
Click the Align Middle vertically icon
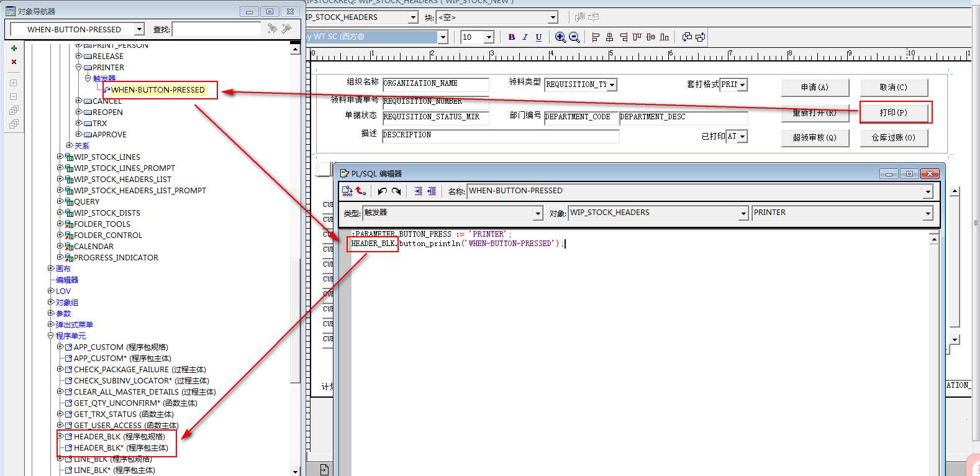tap(651, 37)
